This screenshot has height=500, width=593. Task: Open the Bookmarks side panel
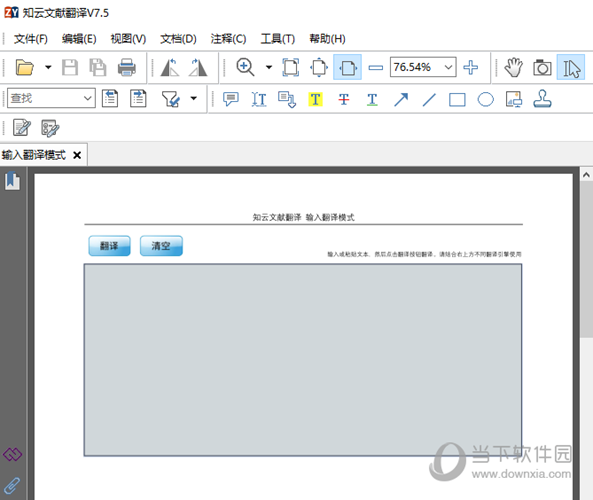coord(12,181)
